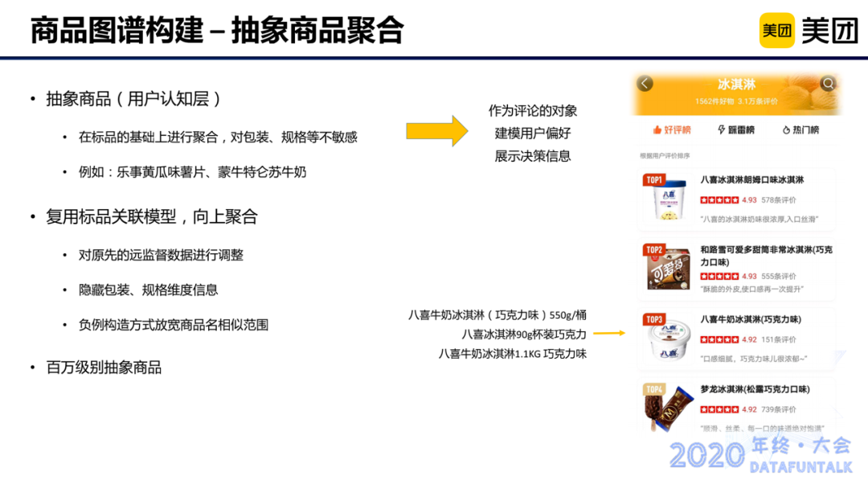Open the TOP4 梦龙 product image
This screenshot has height=489, width=868.
click(668, 409)
